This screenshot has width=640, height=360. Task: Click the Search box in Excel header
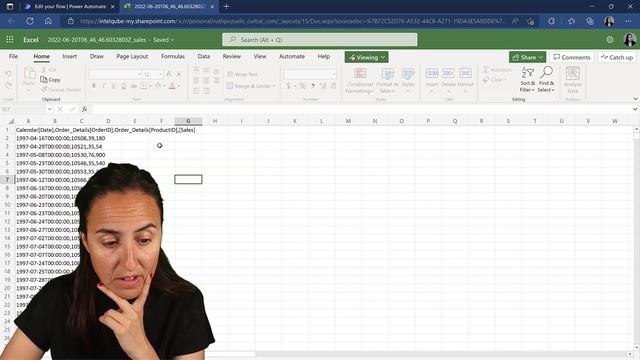(x=320, y=40)
